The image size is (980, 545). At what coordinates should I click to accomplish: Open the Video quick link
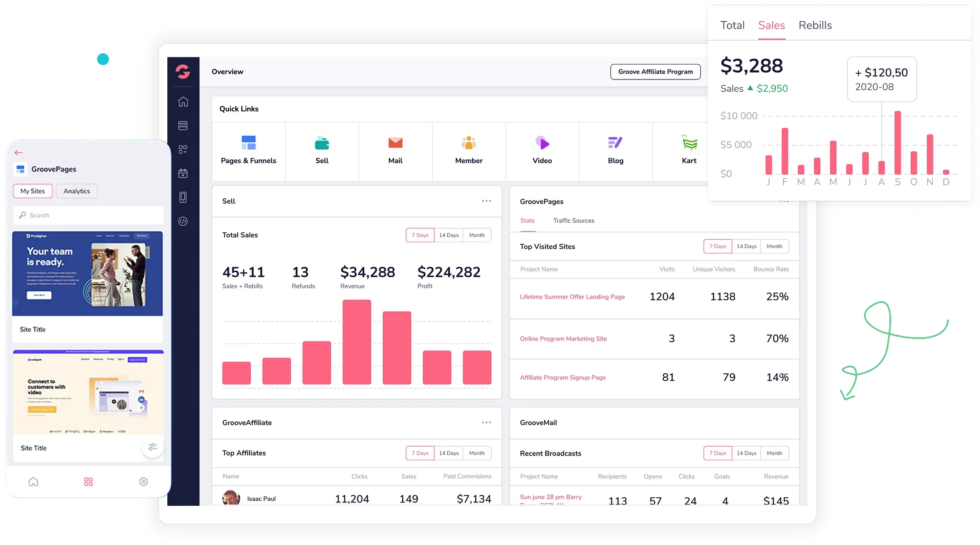(x=542, y=152)
